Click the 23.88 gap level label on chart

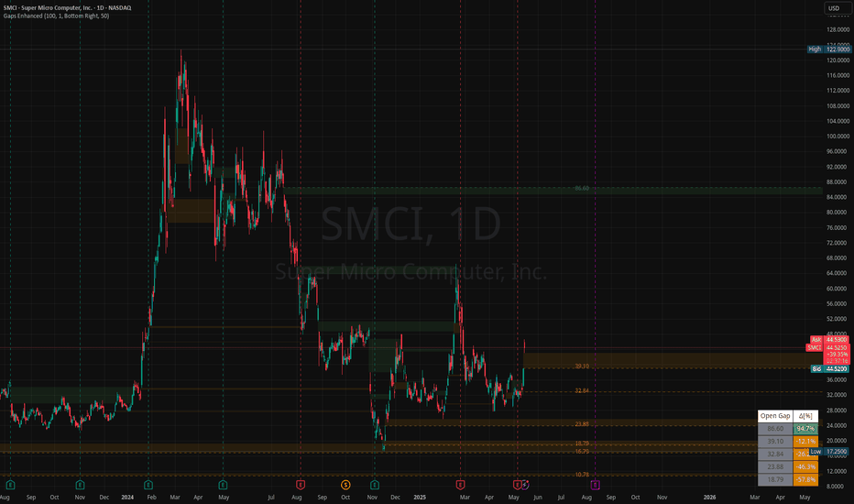point(582,424)
